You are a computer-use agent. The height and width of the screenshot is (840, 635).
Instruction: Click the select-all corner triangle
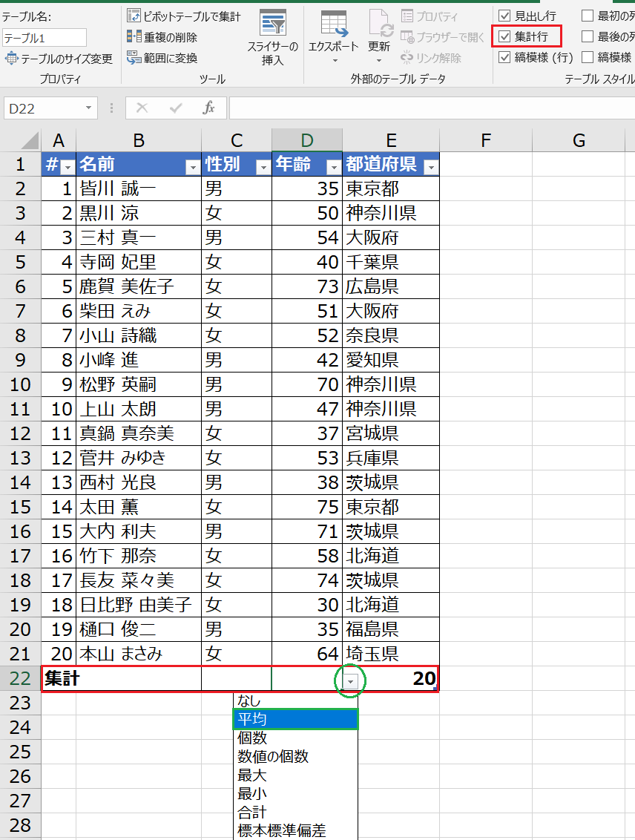pos(30,141)
